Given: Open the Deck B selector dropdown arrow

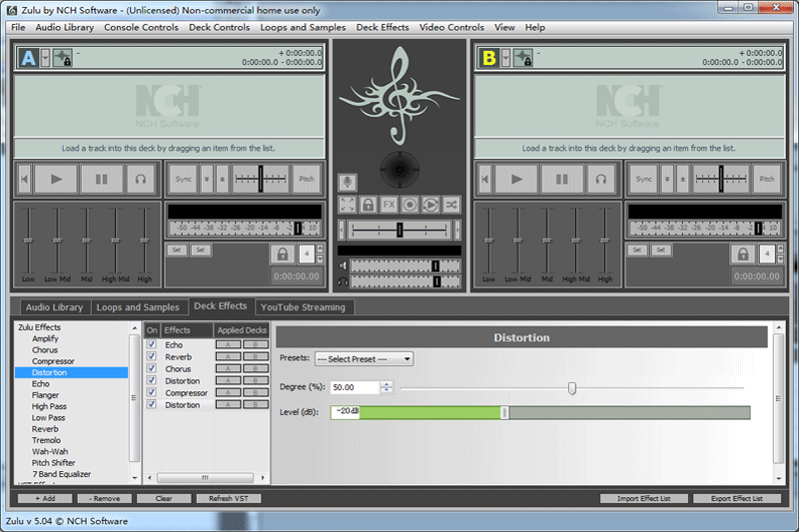Looking at the screenshot, I should pyautogui.click(x=506, y=58).
